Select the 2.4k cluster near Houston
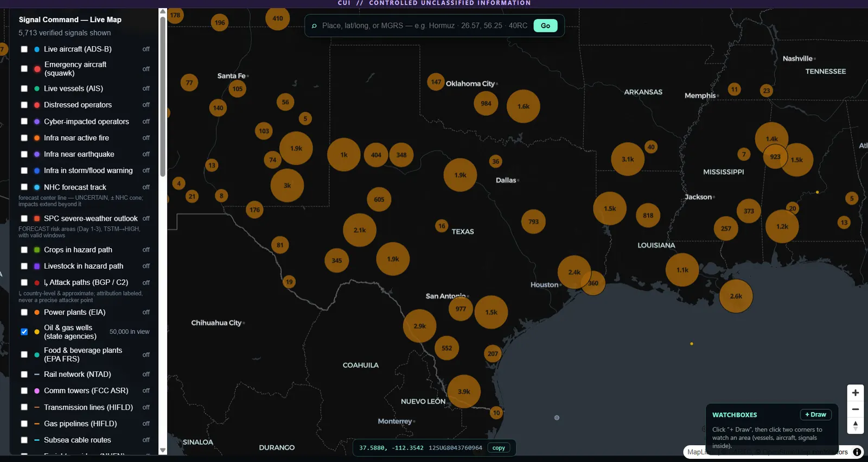Image resolution: width=868 pixels, height=462 pixels. 575,272
